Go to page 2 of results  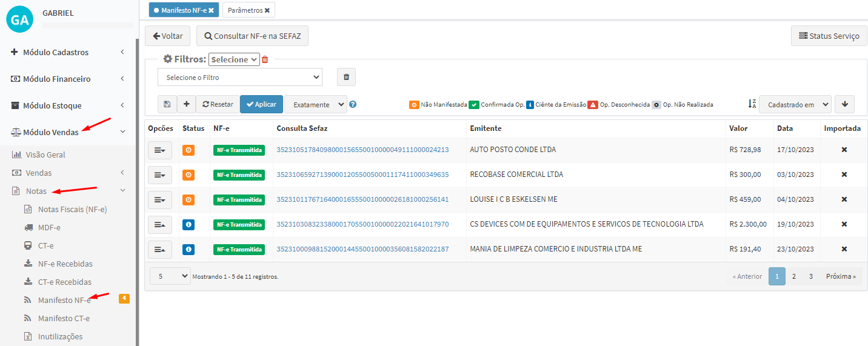click(793, 276)
